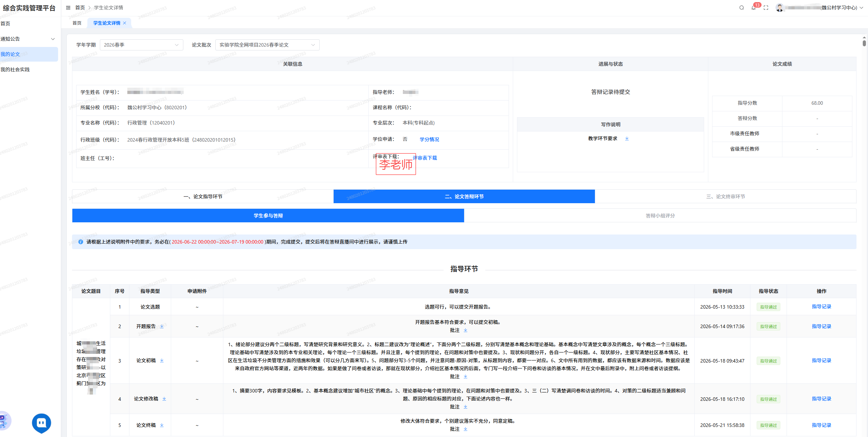Switch to 一、论文指导环节 tab

coord(203,197)
